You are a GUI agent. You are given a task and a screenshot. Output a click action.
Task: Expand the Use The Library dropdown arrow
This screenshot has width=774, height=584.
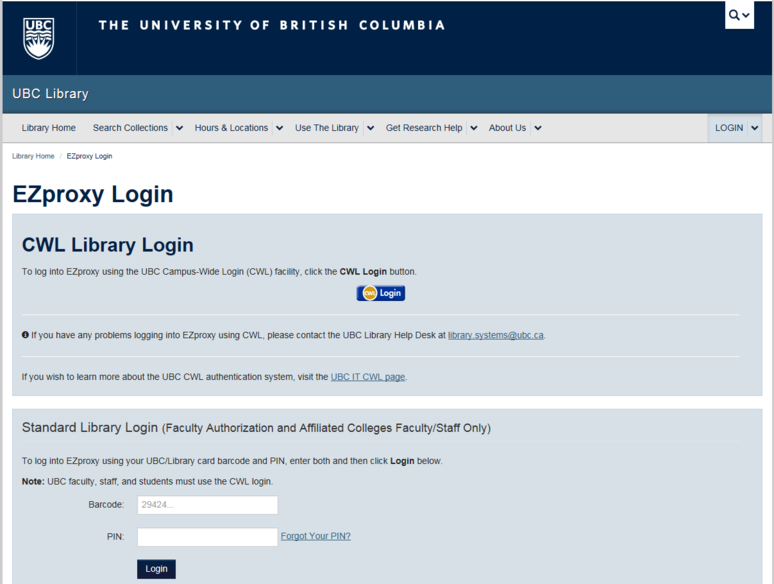370,128
